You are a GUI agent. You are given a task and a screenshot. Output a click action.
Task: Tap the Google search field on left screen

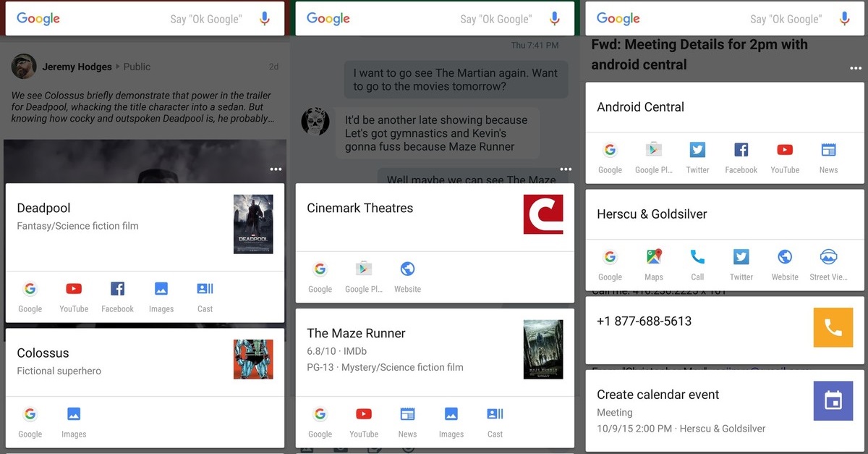[145, 19]
